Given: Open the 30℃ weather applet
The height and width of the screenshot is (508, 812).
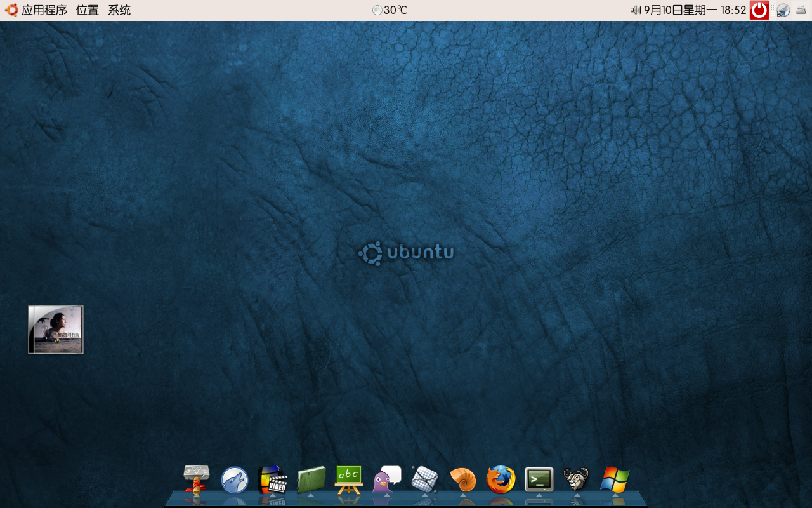Looking at the screenshot, I should (x=390, y=10).
